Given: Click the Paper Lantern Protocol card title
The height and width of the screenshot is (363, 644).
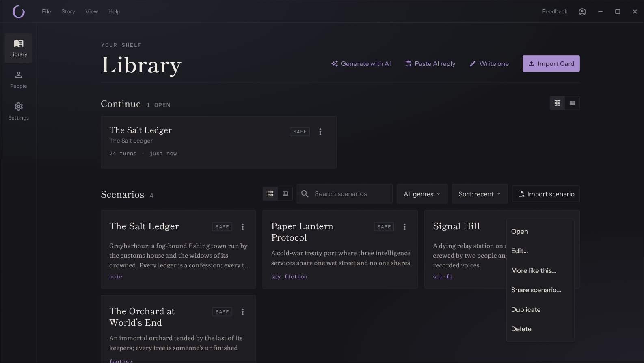Looking at the screenshot, I should 302,232.
